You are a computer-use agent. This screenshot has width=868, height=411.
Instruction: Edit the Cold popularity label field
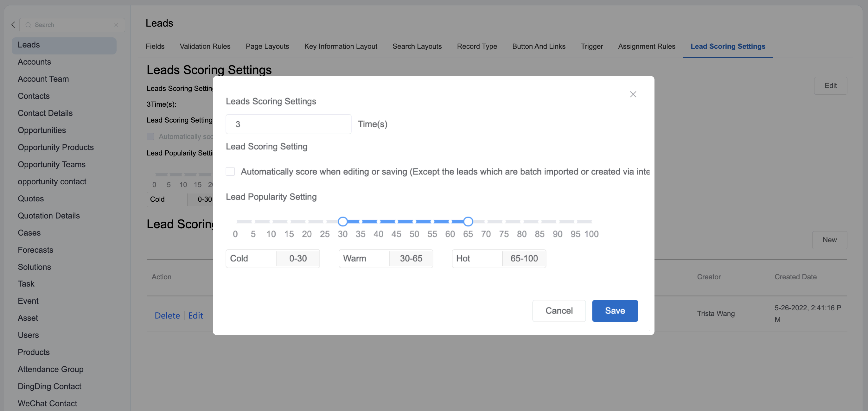251,258
